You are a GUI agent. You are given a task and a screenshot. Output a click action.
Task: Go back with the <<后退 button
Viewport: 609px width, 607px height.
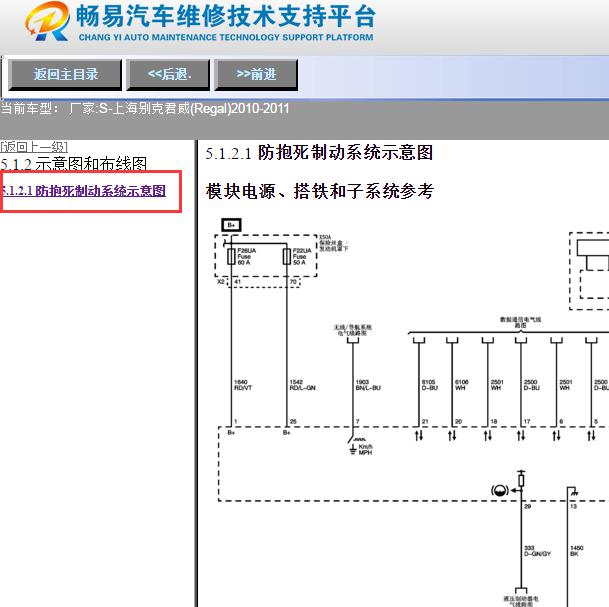pos(168,75)
